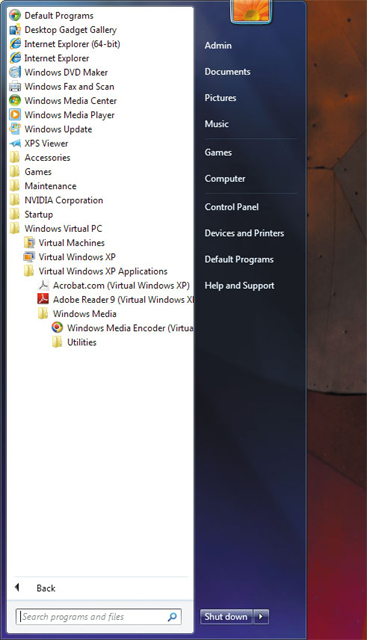Open shut down options arrow

click(261, 616)
